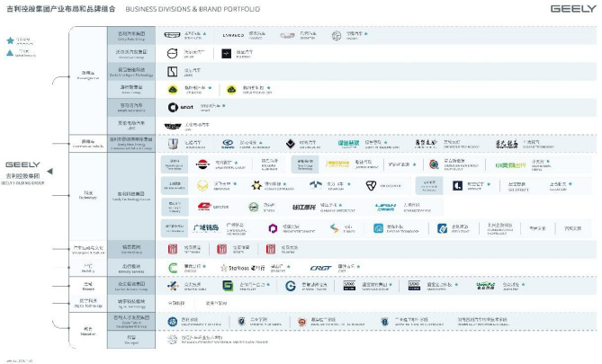
Task: Click the blue star legend marker
Action: point(10,40)
